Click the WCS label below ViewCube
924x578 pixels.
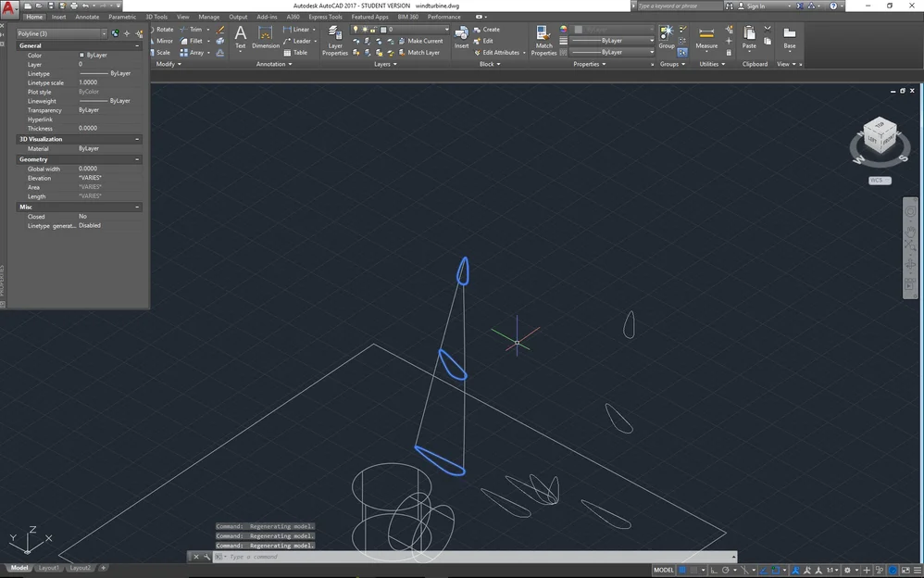[x=880, y=181]
